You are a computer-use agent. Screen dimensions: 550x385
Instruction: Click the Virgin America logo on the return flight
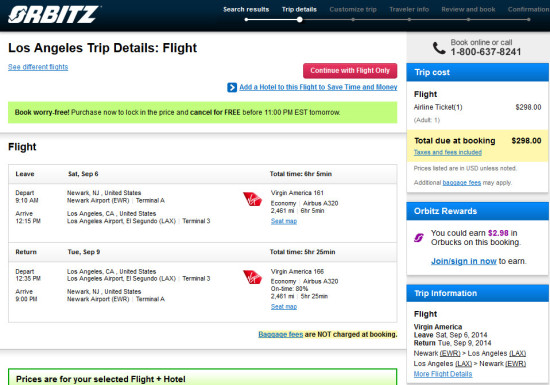[253, 277]
